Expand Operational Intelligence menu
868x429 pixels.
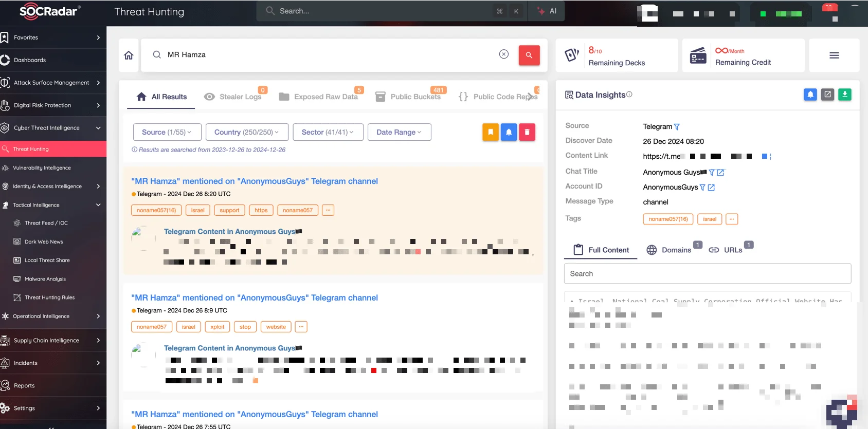98,316
